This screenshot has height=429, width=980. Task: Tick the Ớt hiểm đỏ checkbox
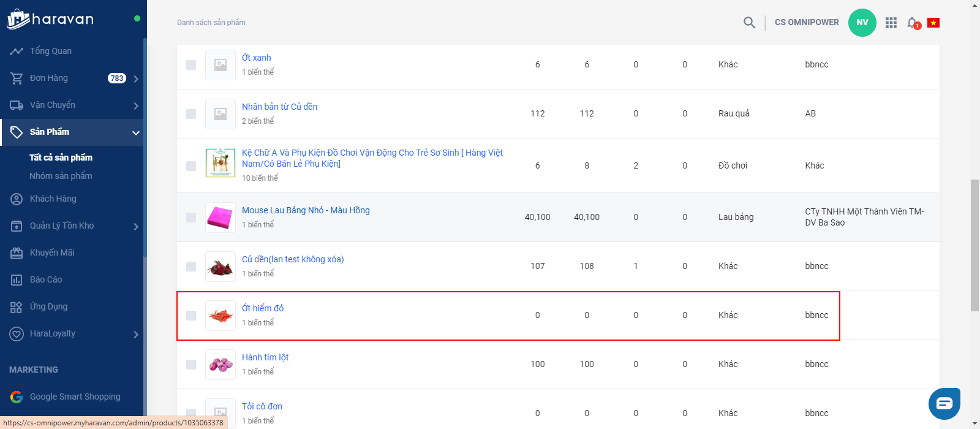pos(191,316)
